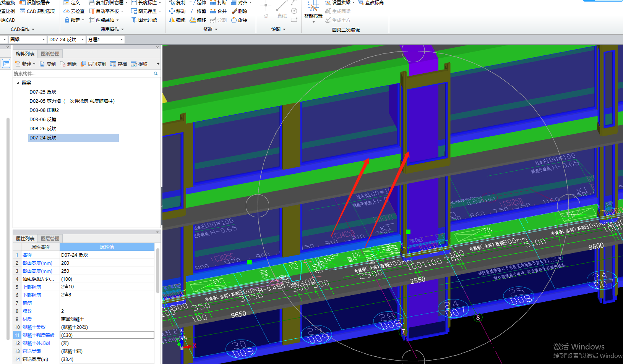Select D08-26 反坎 component
This screenshot has height=364, width=623.
click(x=43, y=128)
